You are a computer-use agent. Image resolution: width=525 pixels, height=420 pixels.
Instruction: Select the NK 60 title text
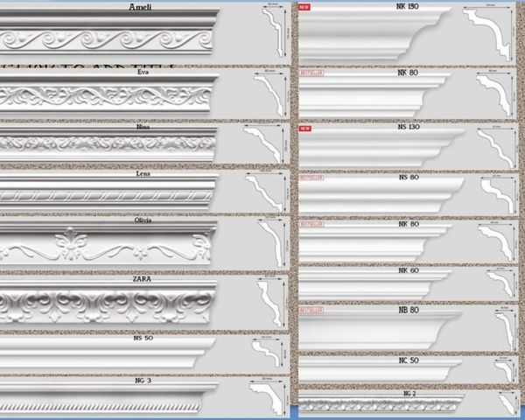(x=409, y=270)
